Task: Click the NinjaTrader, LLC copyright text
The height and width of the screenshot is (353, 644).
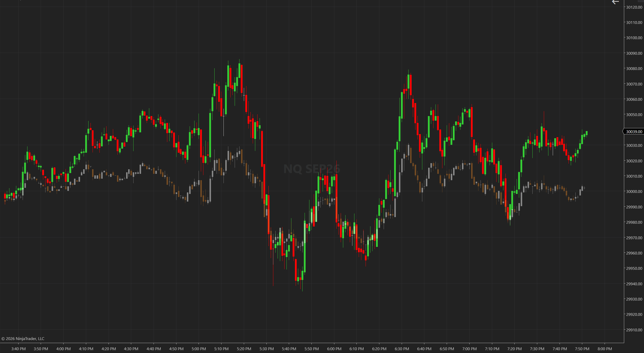Action: [23, 338]
